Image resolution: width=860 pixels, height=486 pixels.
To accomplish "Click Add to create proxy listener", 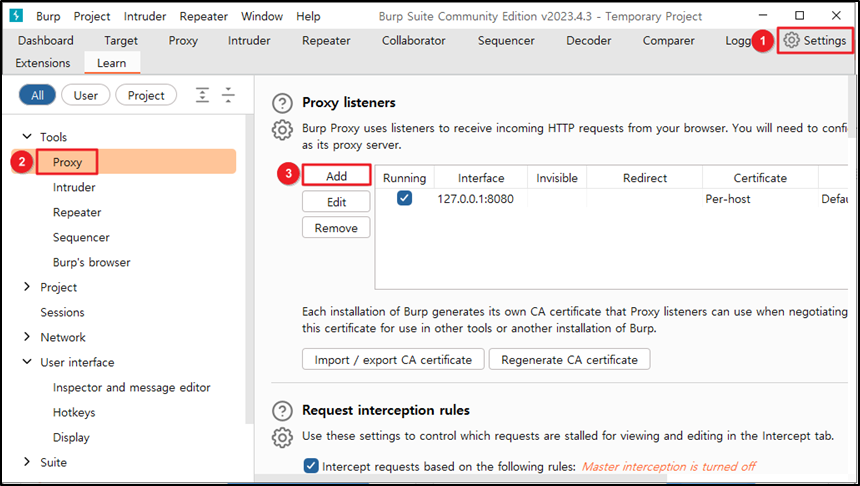I will (x=336, y=176).
